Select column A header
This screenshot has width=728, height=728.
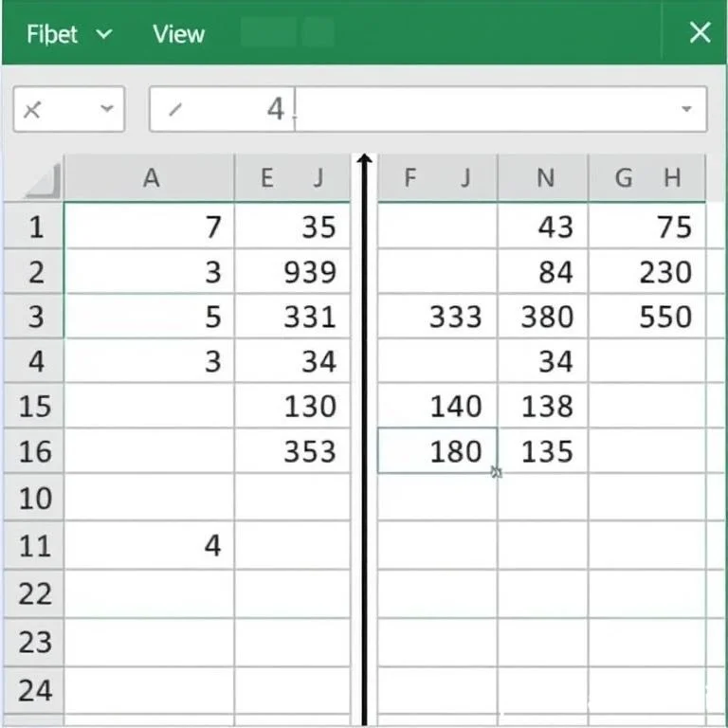coord(150,178)
